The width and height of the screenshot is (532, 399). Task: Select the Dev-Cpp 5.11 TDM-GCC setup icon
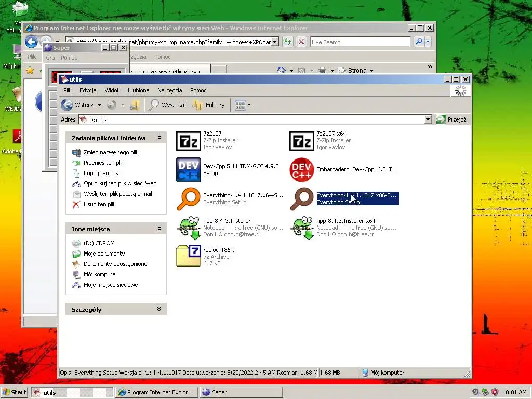click(x=188, y=170)
